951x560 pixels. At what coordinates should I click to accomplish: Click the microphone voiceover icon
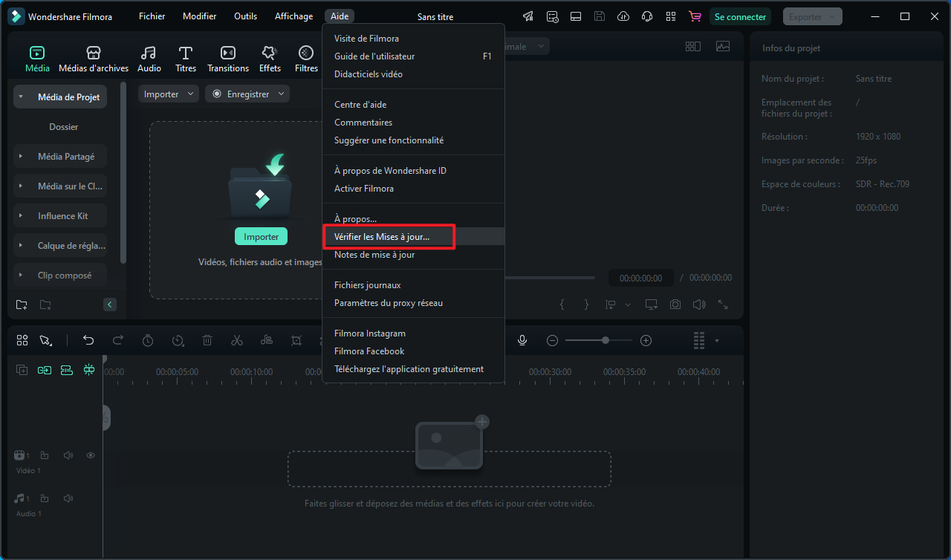click(522, 340)
